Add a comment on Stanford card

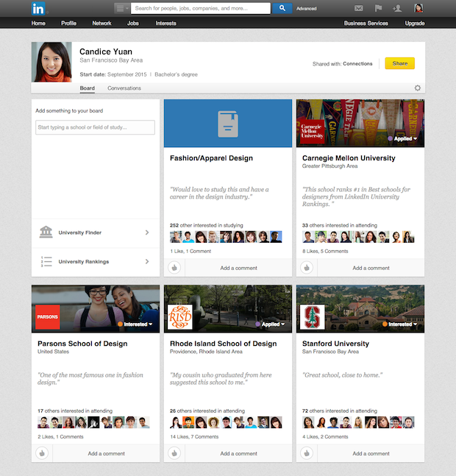point(371,453)
